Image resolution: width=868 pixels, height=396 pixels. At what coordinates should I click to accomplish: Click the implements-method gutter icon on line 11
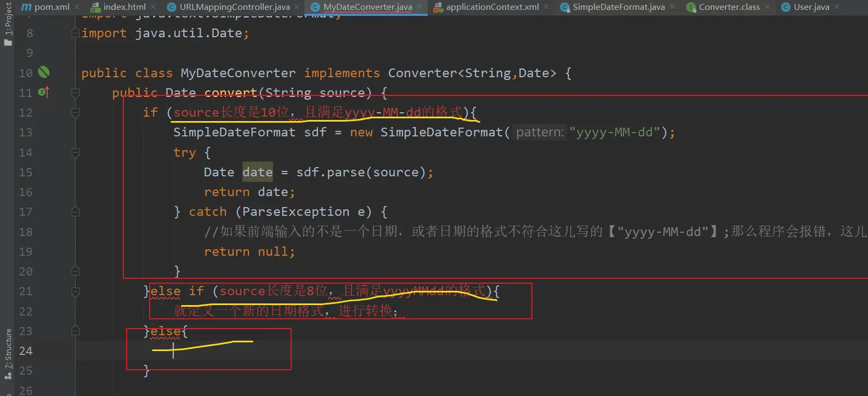tap(44, 92)
